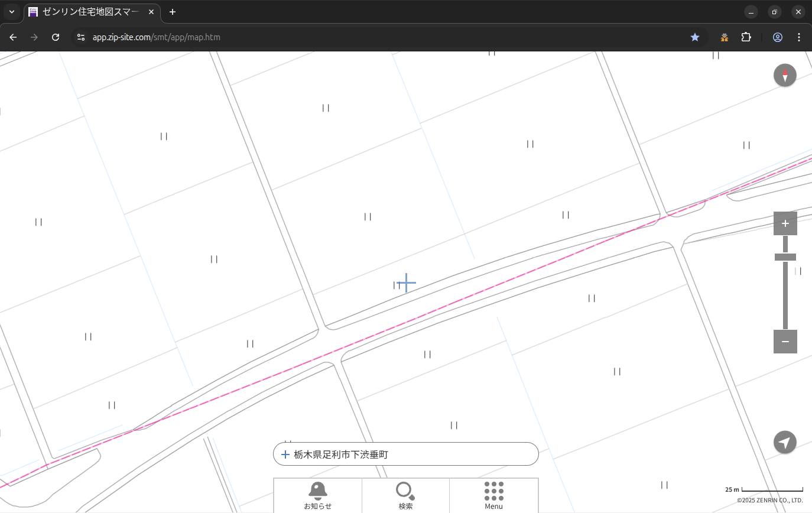Image resolution: width=812 pixels, height=513 pixels.
Task: Reload the current page
Action: [x=56, y=37]
